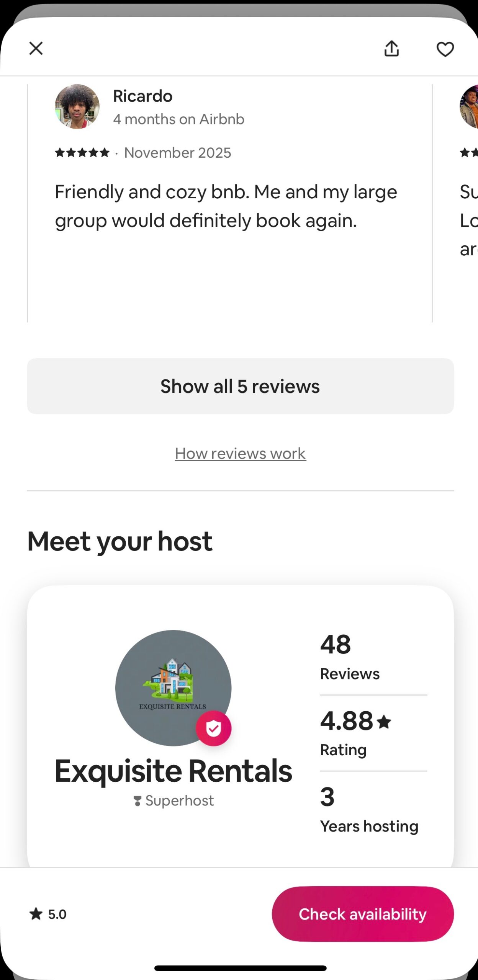Viewport: 478px width, 980px height.
Task: Tap the verified shield badge on host
Action: [213, 728]
